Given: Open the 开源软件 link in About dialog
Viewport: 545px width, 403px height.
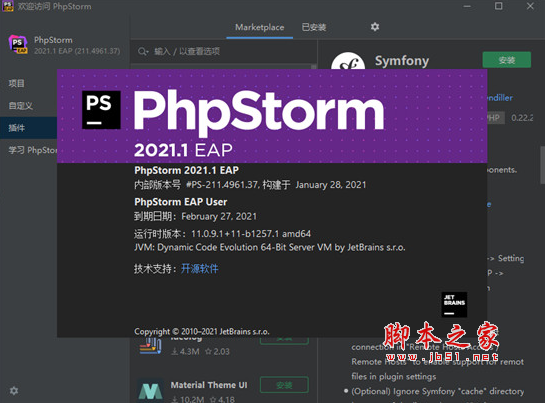Looking at the screenshot, I should pyautogui.click(x=200, y=268).
